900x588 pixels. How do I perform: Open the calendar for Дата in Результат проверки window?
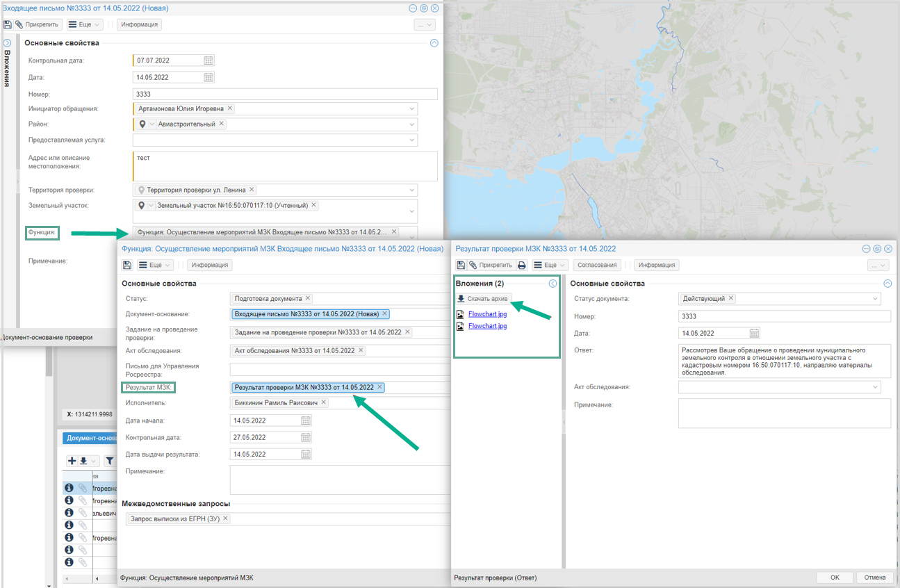click(x=755, y=333)
